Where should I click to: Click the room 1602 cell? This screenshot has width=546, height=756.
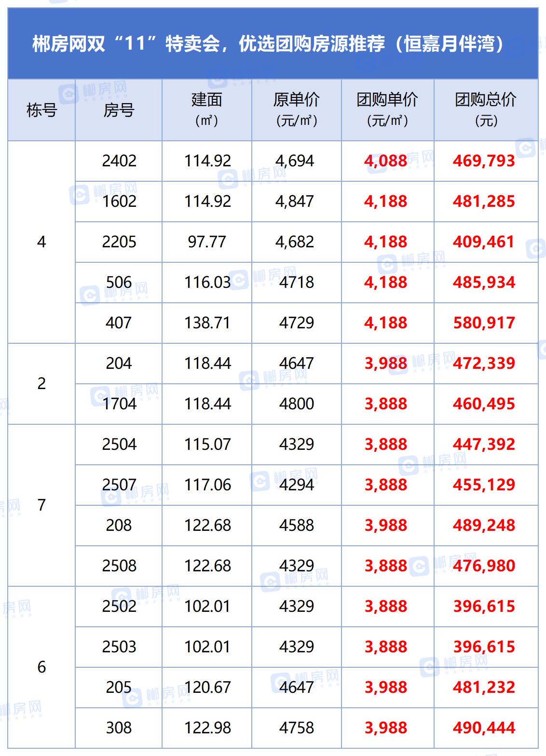[x=119, y=202]
